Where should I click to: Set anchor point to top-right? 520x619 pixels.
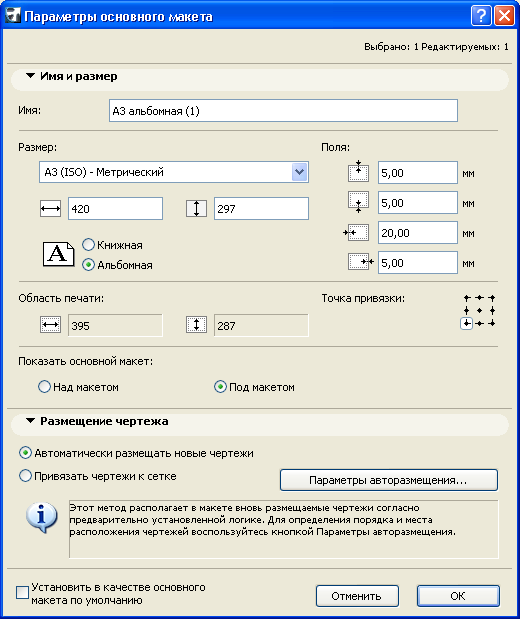[492, 298]
